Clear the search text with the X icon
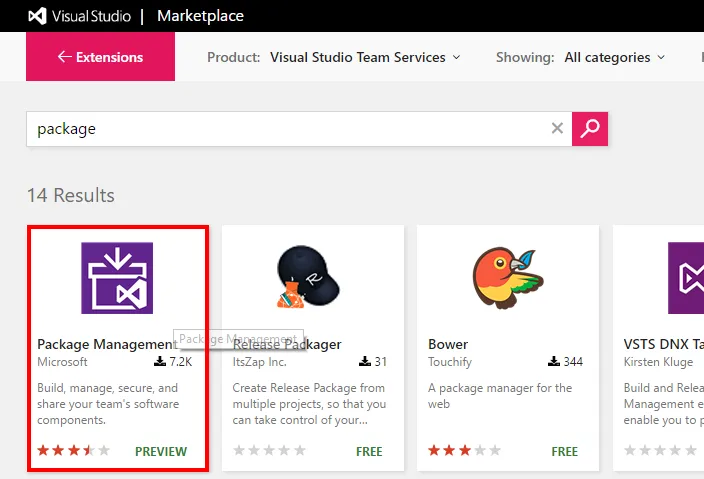 pyautogui.click(x=557, y=128)
